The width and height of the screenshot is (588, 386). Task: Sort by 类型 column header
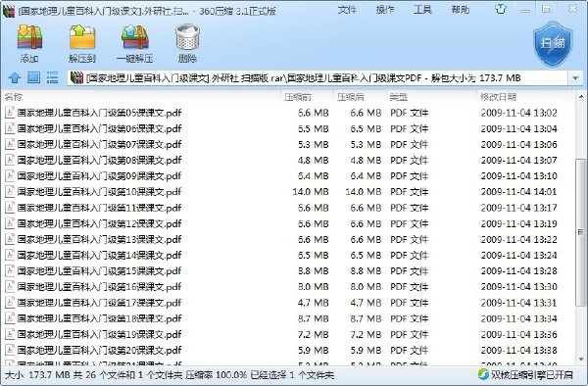(399, 97)
